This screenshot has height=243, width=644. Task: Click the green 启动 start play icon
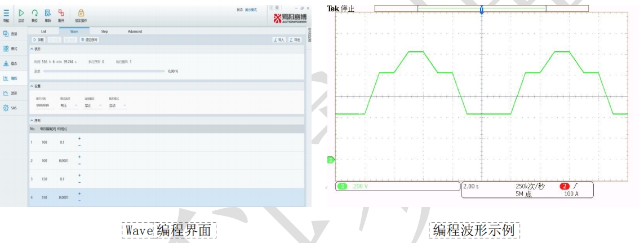21,13
